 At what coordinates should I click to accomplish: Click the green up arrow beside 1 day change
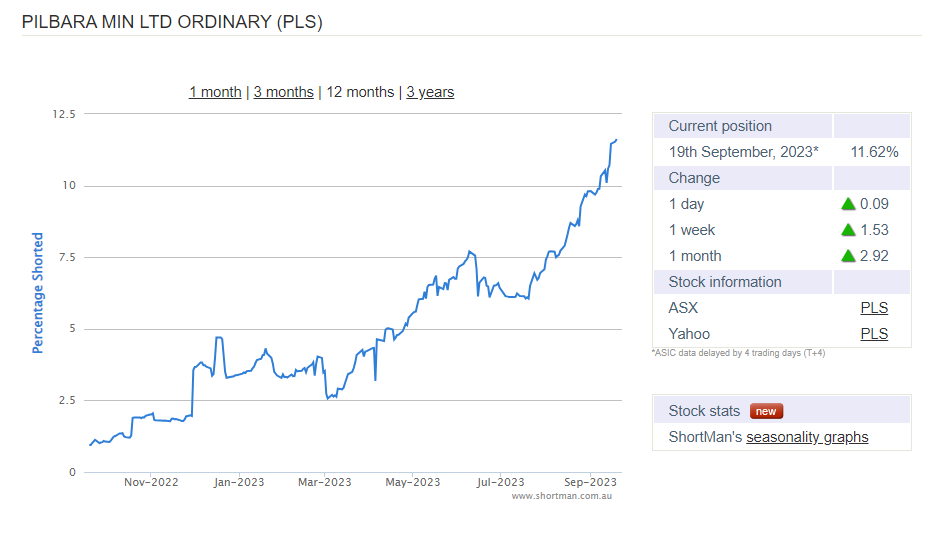coord(848,204)
